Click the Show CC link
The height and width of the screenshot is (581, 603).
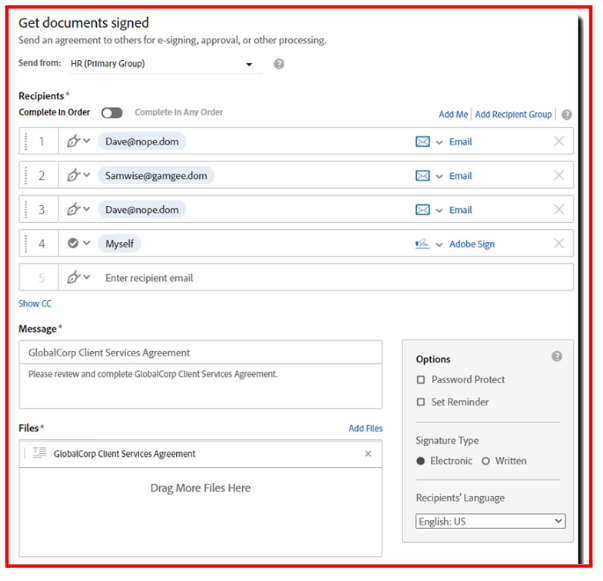35,304
